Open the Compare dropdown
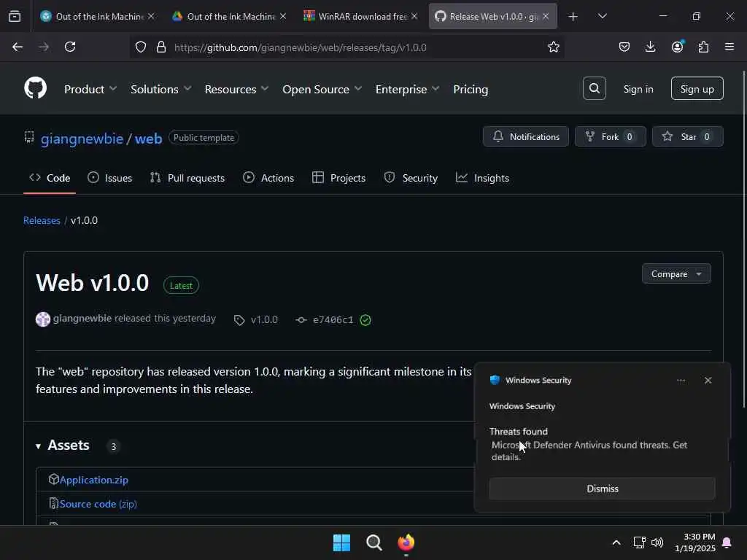Image resolution: width=747 pixels, height=560 pixels. [x=676, y=274]
